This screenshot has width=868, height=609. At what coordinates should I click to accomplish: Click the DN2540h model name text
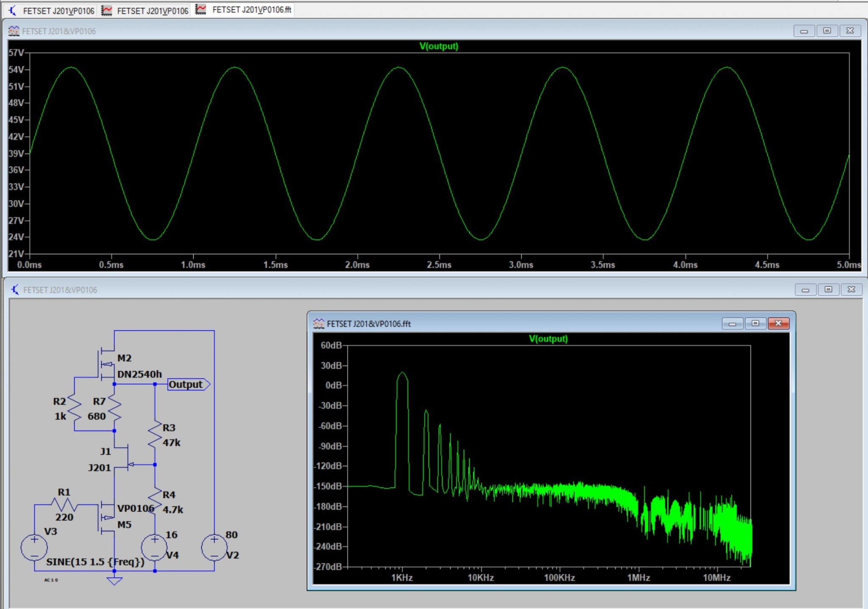139,374
